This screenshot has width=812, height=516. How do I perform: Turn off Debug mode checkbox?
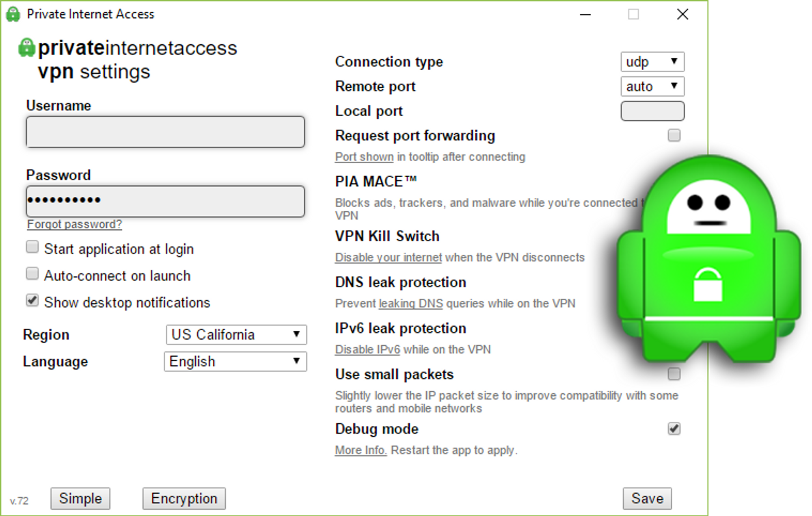pos(674,429)
